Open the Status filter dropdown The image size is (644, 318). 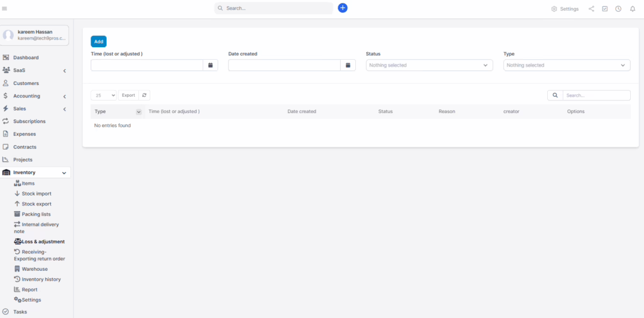click(429, 65)
